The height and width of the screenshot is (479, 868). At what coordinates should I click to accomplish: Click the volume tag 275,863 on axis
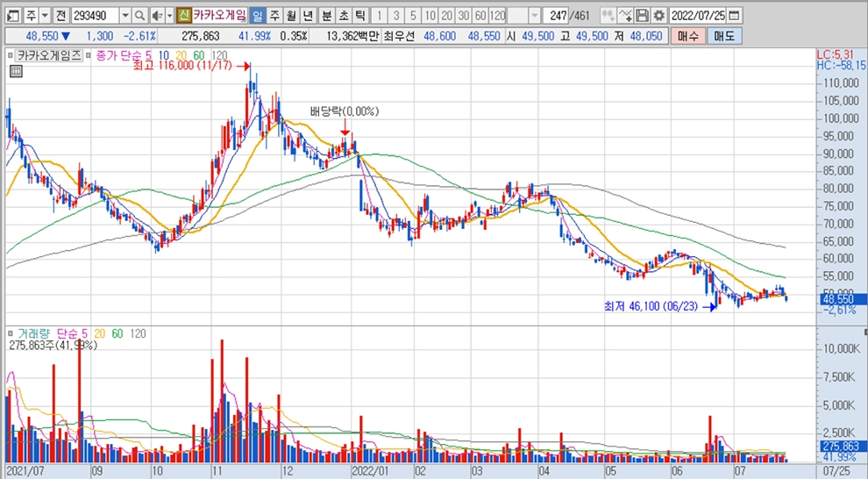tap(842, 447)
